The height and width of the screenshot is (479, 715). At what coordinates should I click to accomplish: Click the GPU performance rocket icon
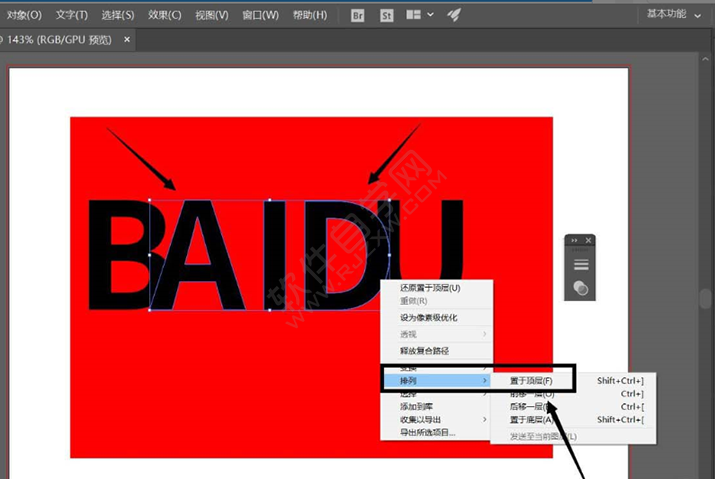click(x=453, y=15)
